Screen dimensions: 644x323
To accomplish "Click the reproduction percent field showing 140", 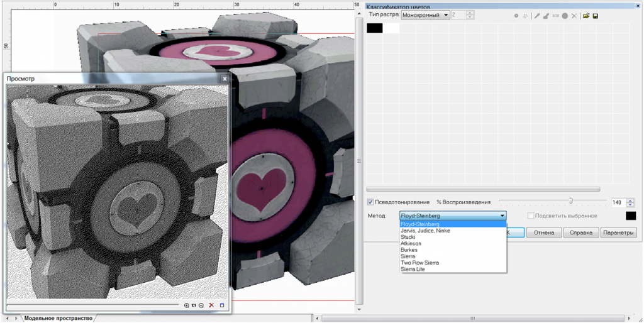I will click(618, 202).
